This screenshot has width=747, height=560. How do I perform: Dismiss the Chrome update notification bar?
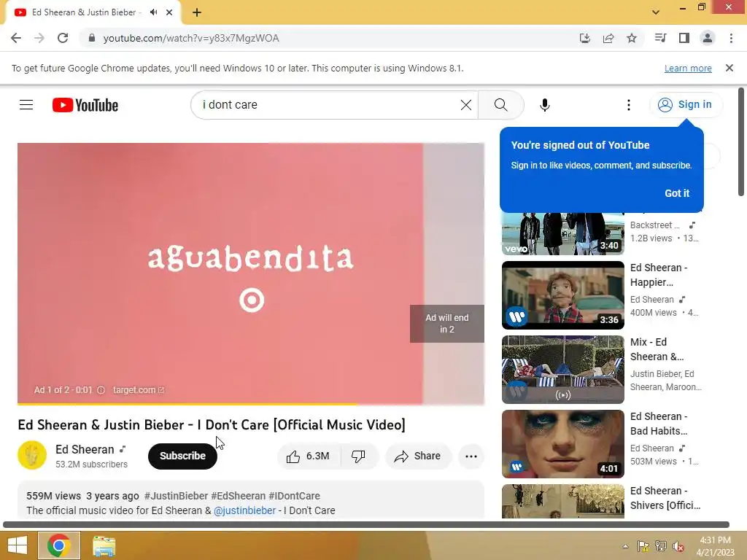(729, 68)
